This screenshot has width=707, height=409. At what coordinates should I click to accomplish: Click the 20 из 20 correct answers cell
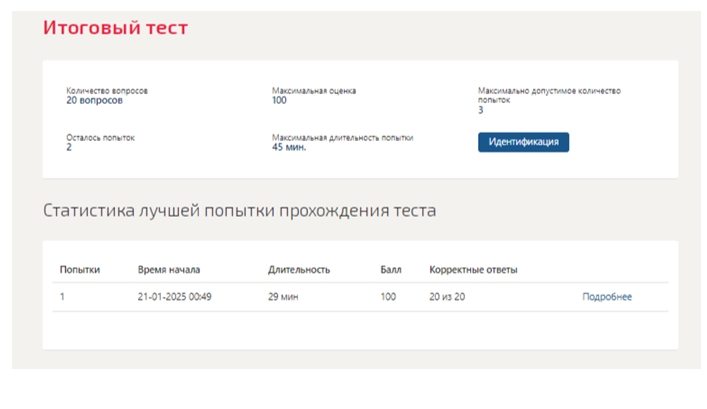[447, 297]
